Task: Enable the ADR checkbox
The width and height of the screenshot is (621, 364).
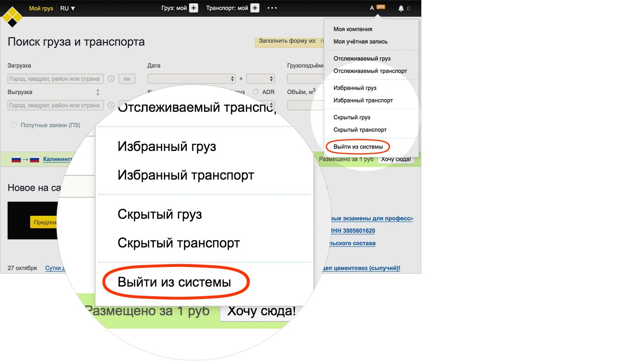Action: [256, 92]
